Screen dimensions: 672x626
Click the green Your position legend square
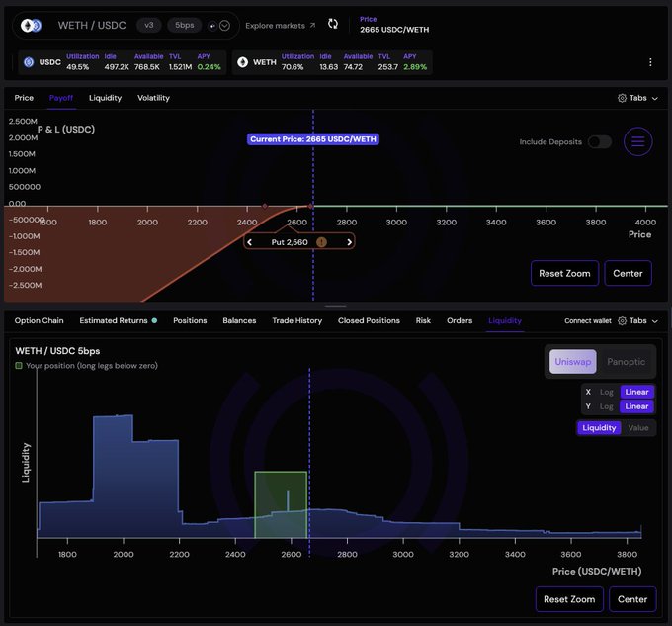coord(19,366)
